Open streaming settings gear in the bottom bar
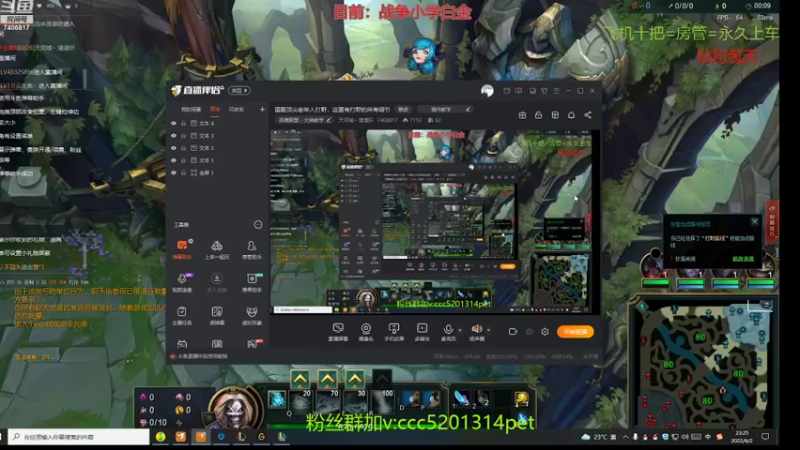This screenshot has width=800, height=450. (x=545, y=332)
